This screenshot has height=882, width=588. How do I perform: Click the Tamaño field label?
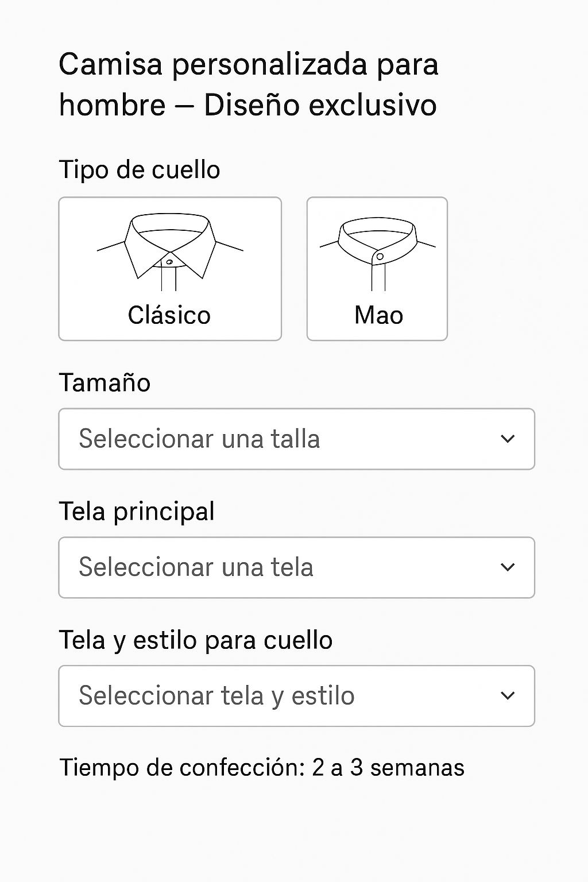coord(105,383)
